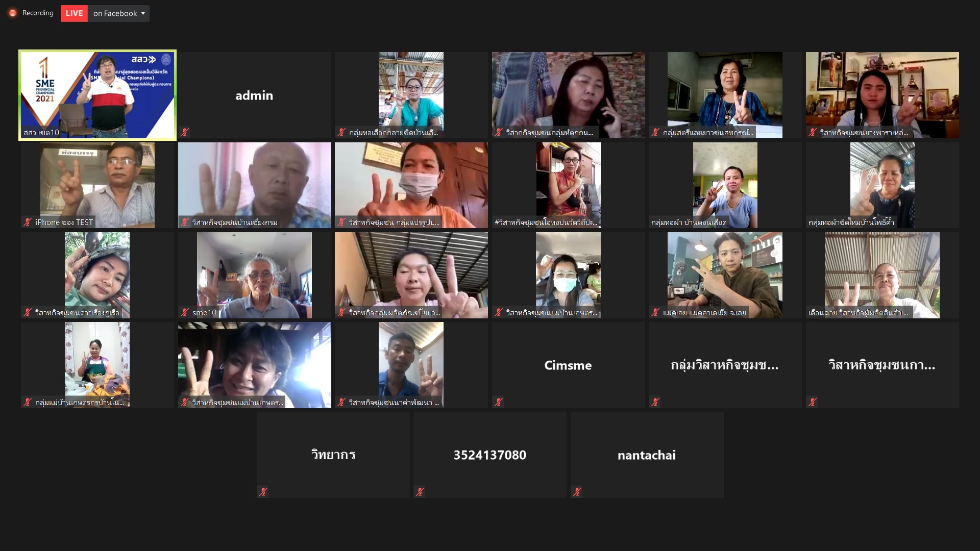Select the กลุ่มทอผ้า บ้านดอนเสียด video tile
The image size is (980, 551).
tap(725, 185)
